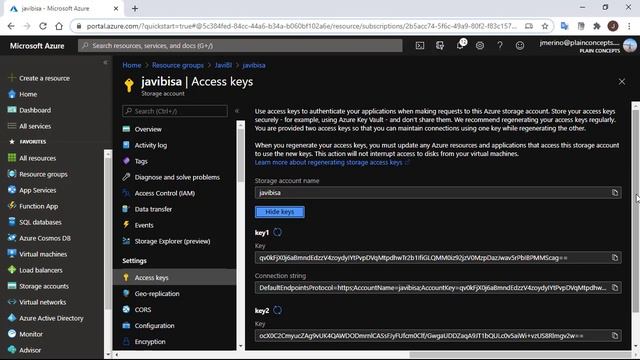Bookmark this page with the star

tap(544, 26)
